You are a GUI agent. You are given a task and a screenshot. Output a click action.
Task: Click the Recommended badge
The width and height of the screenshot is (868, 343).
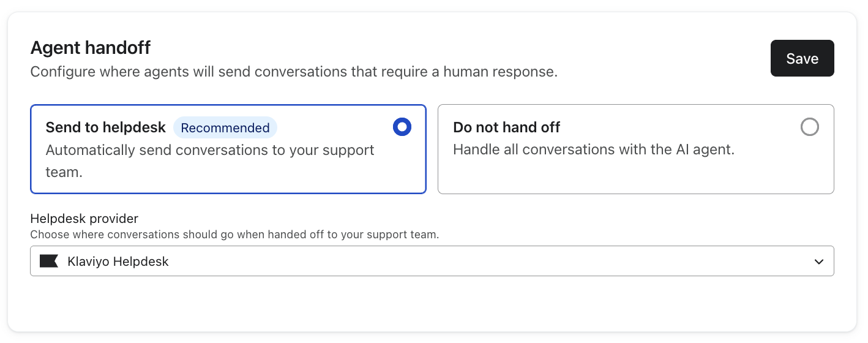tap(225, 128)
